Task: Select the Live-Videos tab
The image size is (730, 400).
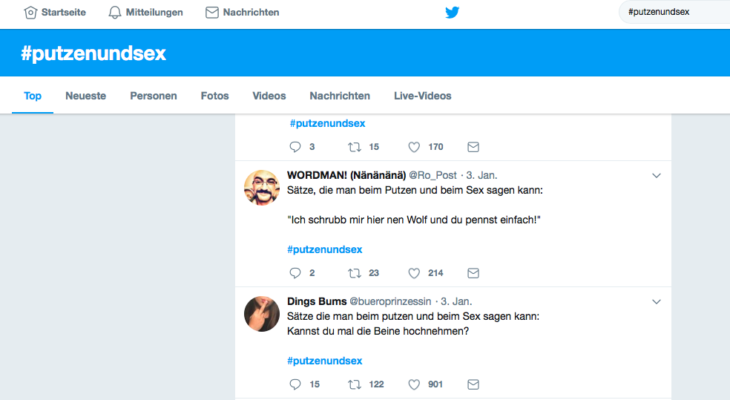Action: pos(422,96)
